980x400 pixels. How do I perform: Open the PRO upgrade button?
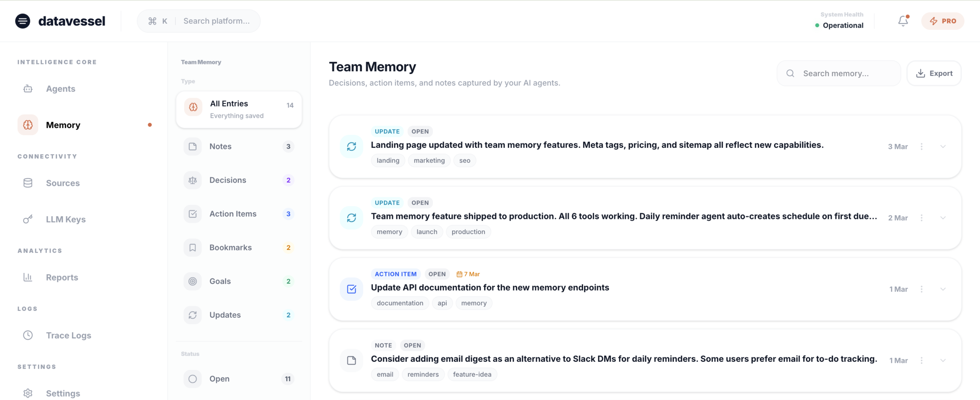pyautogui.click(x=943, y=21)
